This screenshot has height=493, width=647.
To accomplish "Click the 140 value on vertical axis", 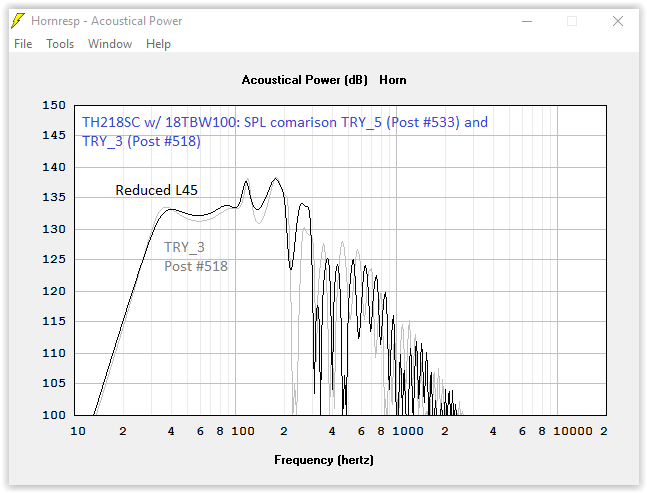I will [54, 167].
